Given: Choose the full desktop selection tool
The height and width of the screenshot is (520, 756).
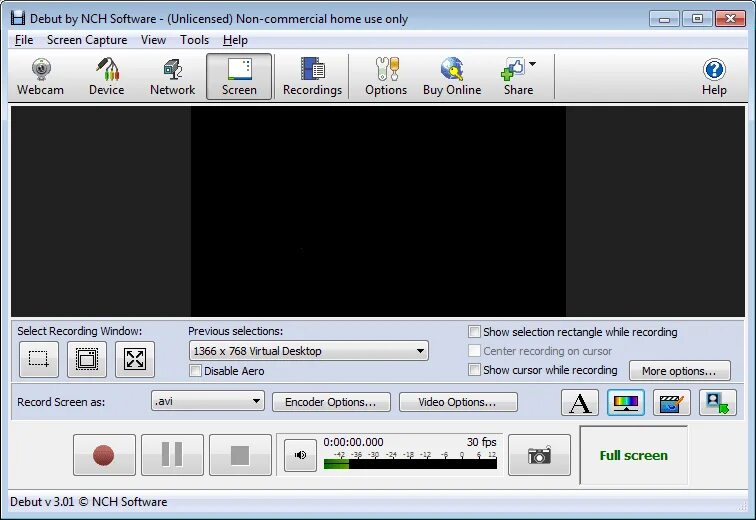Looking at the screenshot, I should tap(135, 360).
